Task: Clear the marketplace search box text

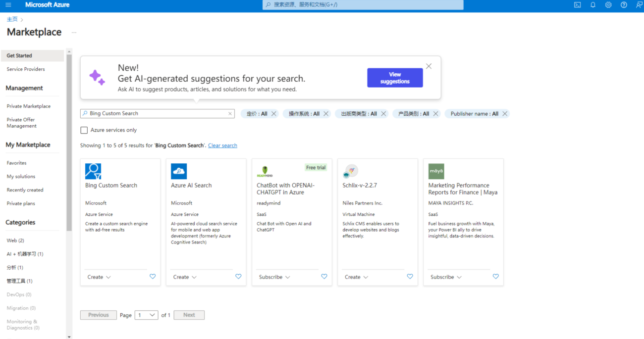Action: (x=230, y=114)
